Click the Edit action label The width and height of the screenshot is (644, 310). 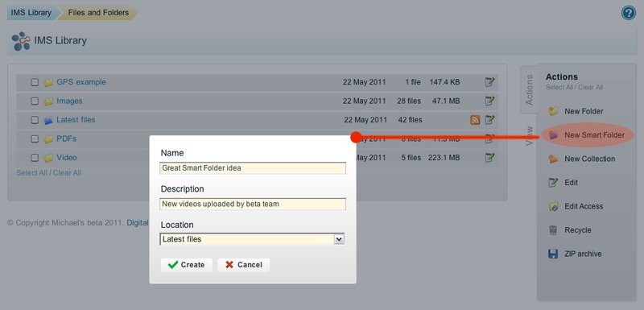[571, 183]
